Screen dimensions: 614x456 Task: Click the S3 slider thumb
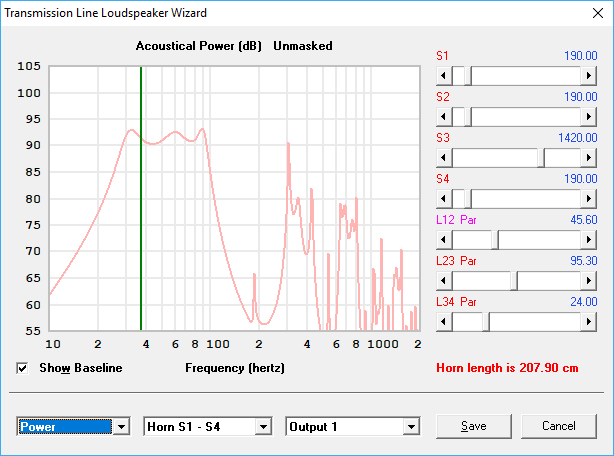click(x=541, y=158)
